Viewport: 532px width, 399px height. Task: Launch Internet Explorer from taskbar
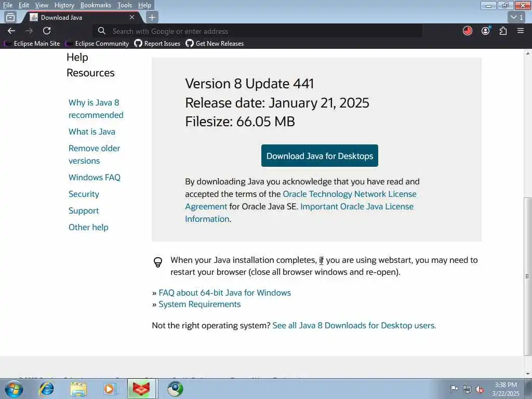point(46,389)
